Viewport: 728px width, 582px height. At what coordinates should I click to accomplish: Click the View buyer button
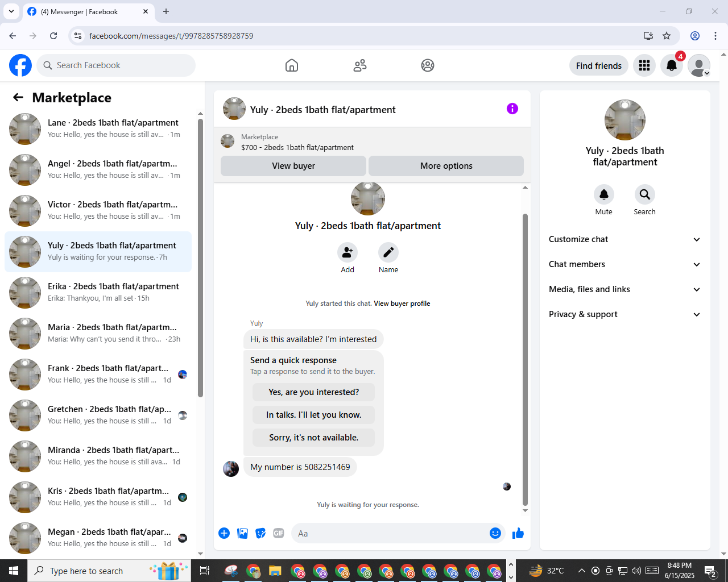point(293,166)
